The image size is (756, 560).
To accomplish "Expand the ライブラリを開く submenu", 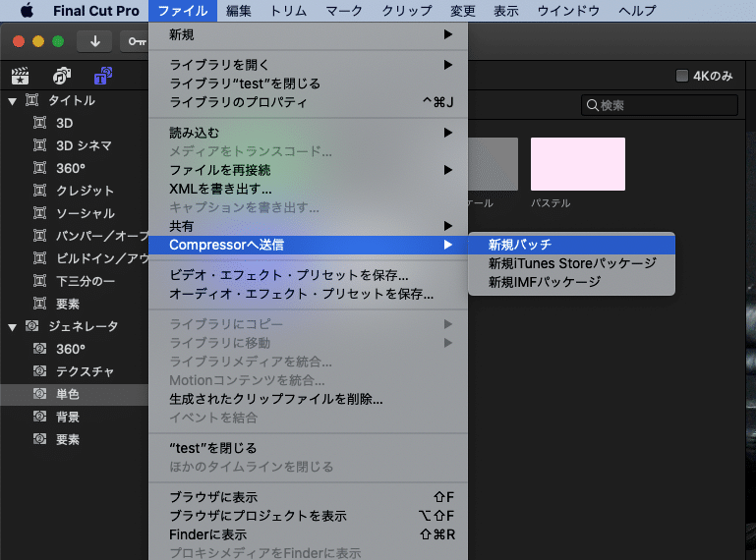I will pyautogui.click(x=308, y=65).
